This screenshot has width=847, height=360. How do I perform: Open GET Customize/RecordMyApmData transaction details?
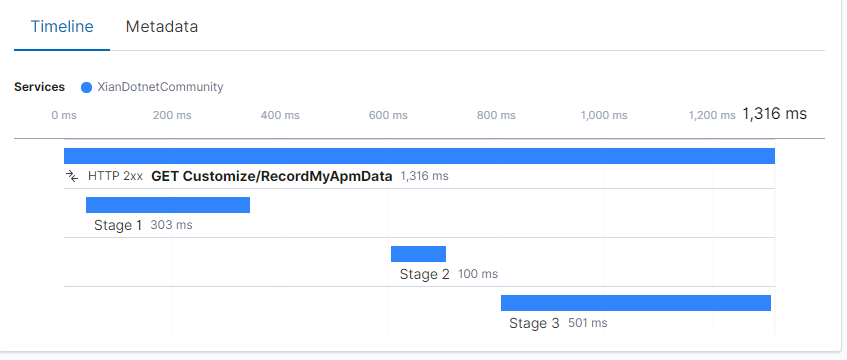coord(272,176)
